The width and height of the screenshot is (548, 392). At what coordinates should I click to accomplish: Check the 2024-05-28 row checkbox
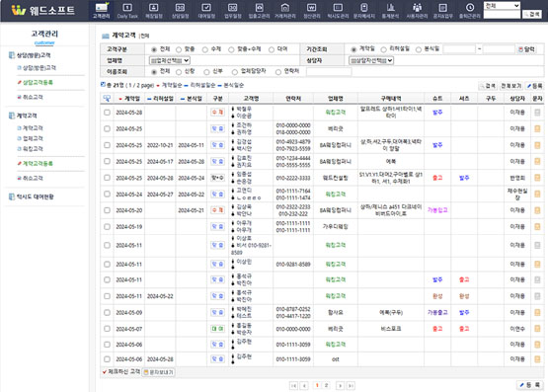click(107, 113)
